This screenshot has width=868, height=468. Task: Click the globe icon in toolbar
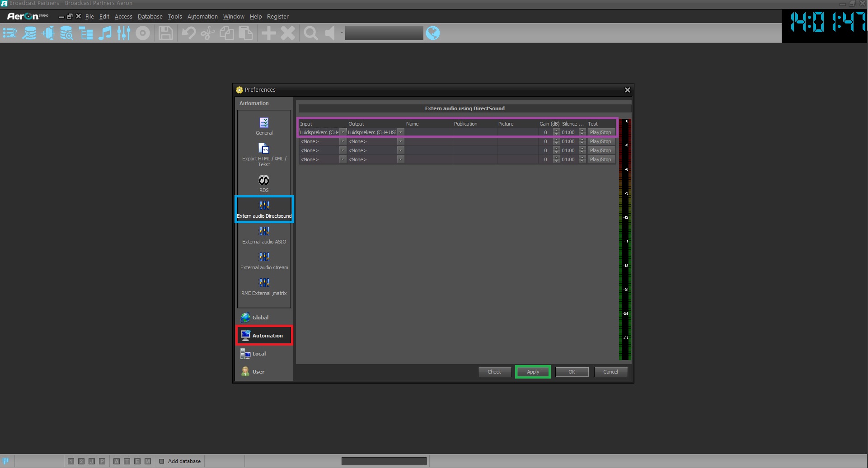pyautogui.click(x=432, y=33)
